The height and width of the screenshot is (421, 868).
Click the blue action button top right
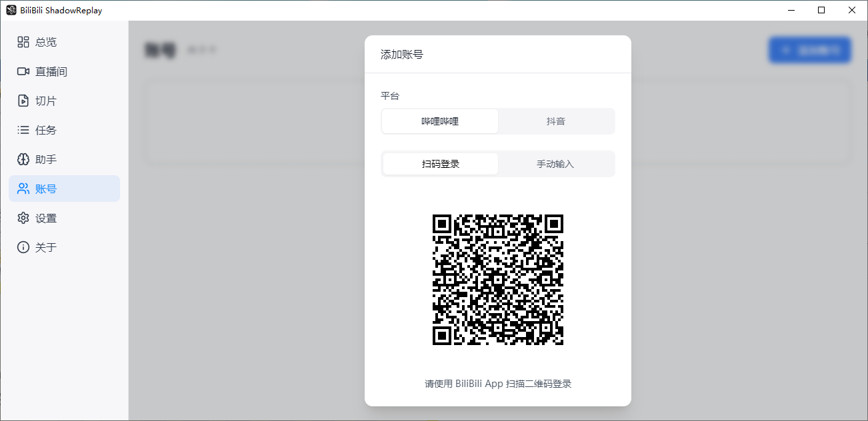809,50
